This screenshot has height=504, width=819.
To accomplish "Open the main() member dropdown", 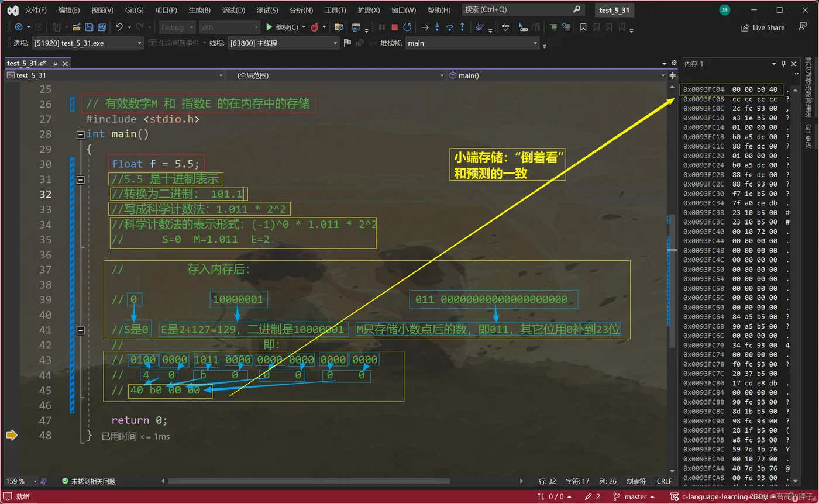I will click(x=558, y=75).
